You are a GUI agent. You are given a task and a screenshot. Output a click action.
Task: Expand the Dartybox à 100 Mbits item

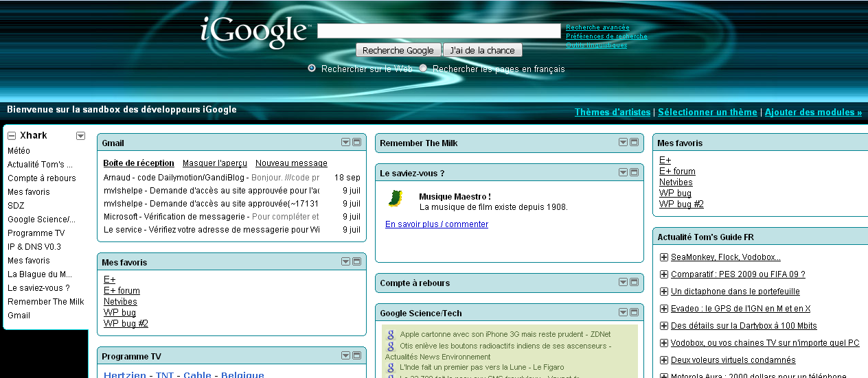[x=664, y=326]
